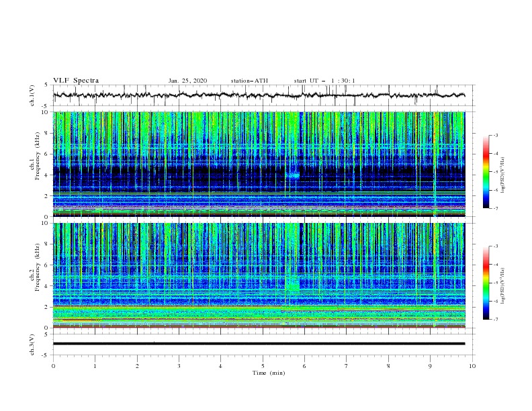Viewport: 532px width, 411px height.
Task: Click the "5" voltage tick of ch.1(V) axis
Action: [47, 85]
